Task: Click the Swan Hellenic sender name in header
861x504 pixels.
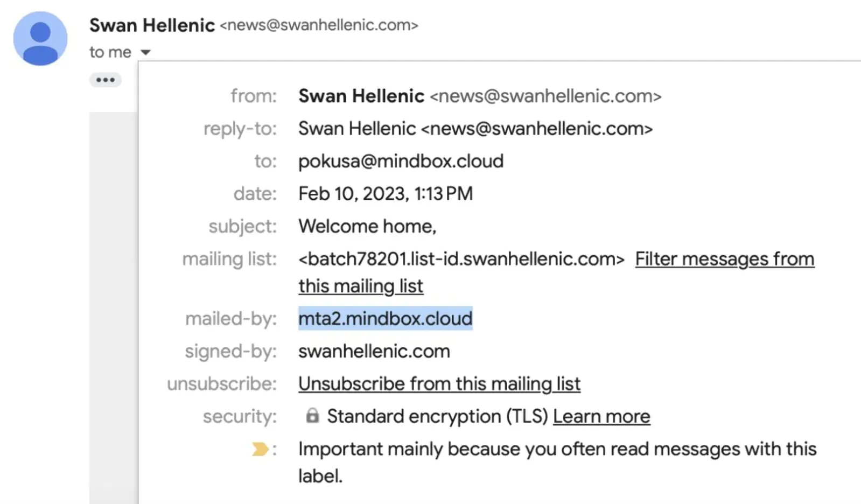Action: point(152,25)
